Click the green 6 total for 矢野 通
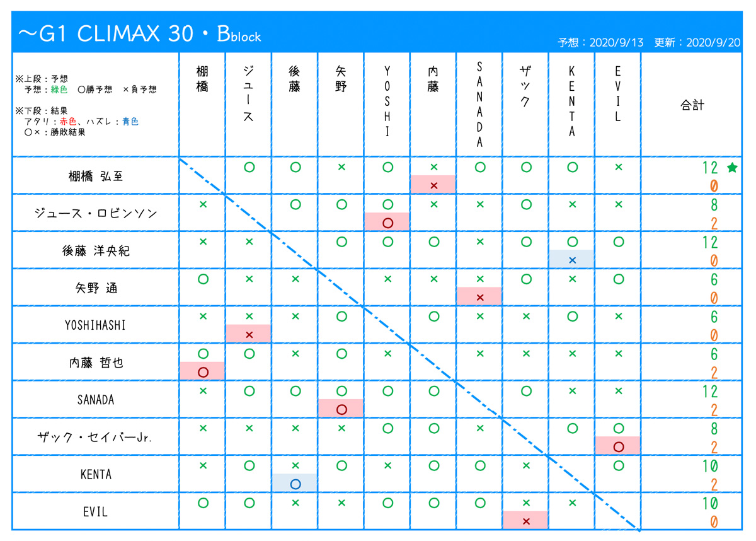 click(714, 280)
